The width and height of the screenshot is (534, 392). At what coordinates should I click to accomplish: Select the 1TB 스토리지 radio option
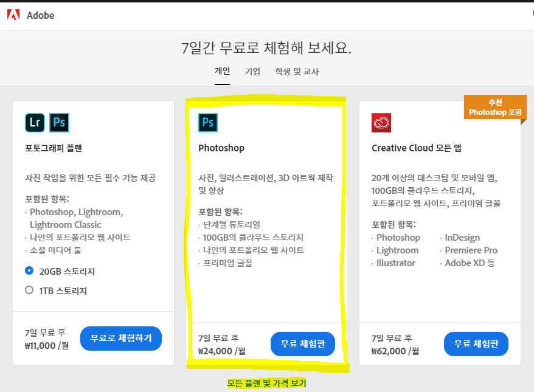pos(29,291)
